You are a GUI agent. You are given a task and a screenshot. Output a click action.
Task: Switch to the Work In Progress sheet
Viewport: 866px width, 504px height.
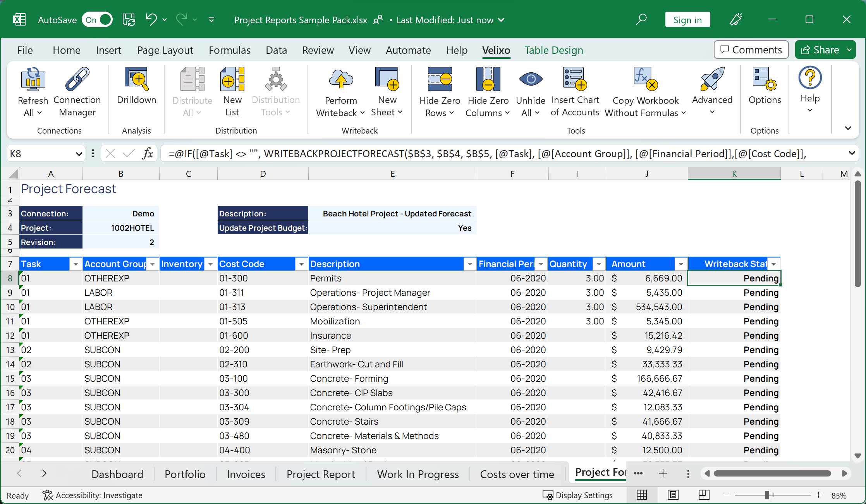(x=418, y=474)
